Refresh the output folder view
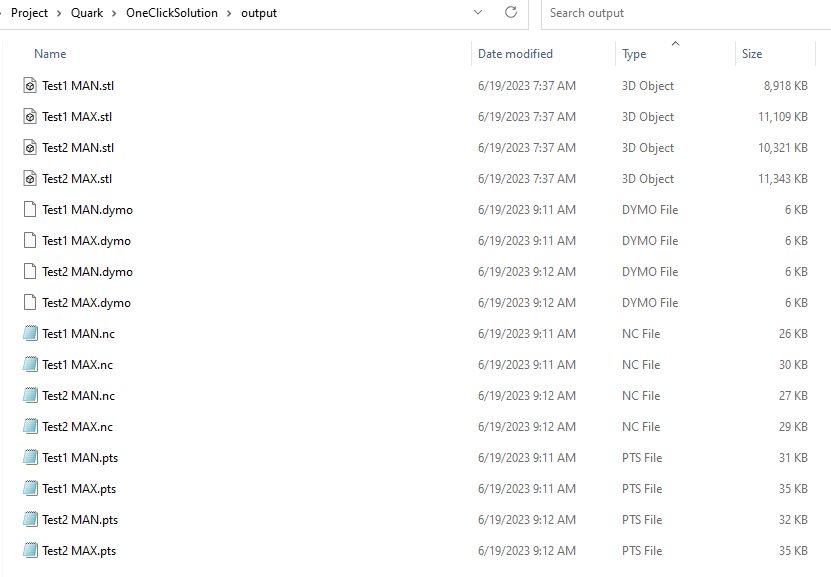Viewport: 831px width, 577px height. [x=511, y=13]
